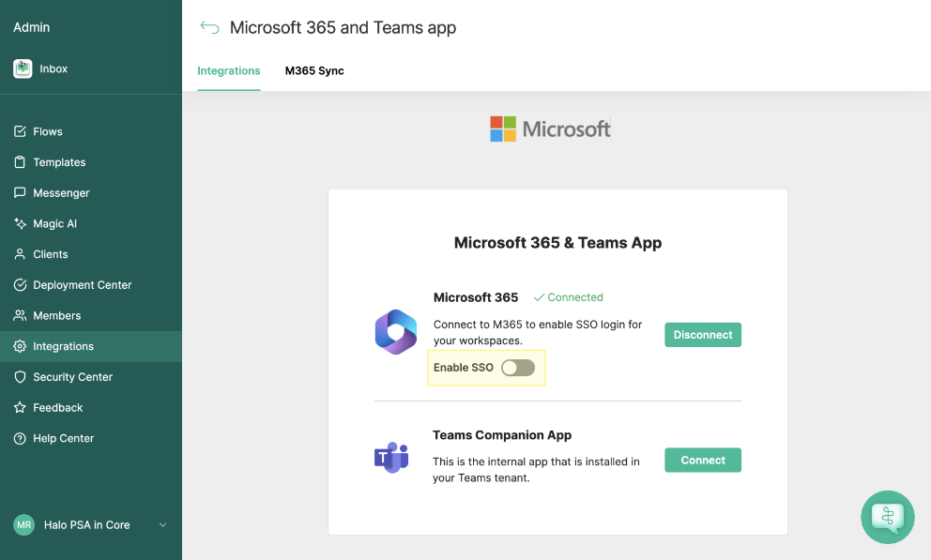This screenshot has height=560, width=931.
Task: Click the Microsoft 365 & Teams App title
Action: [x=557, y=243]
